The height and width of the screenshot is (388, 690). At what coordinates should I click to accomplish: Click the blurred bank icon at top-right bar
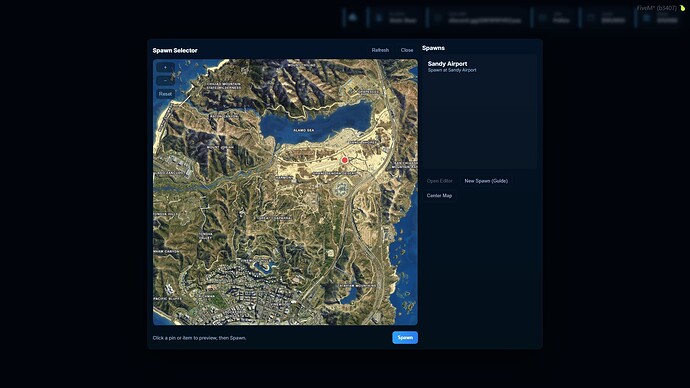[646, 18]
